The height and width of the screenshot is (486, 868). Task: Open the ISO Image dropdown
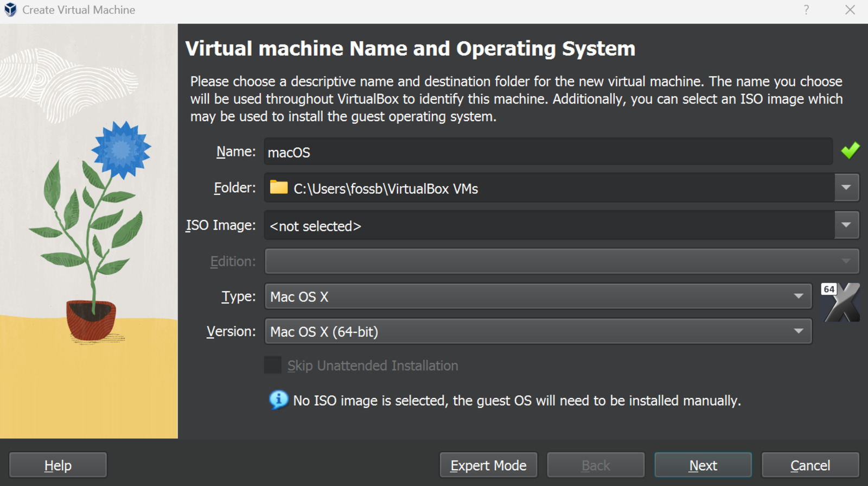coord(846,225)
